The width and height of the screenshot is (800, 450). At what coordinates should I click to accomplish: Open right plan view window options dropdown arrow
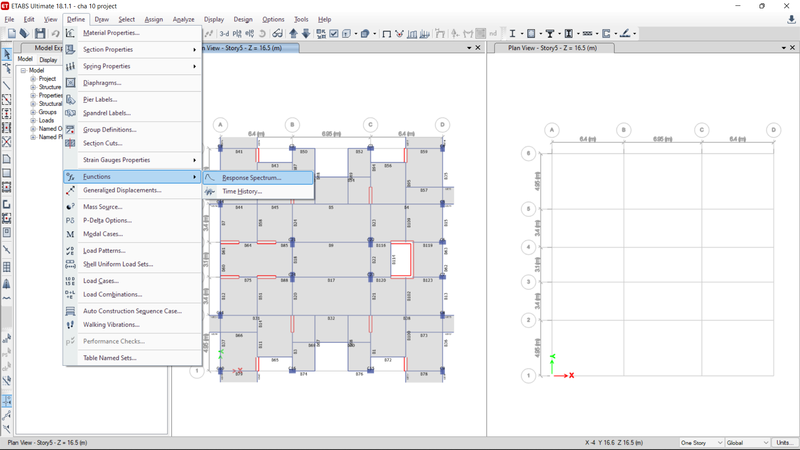click(x=784, y=47)
